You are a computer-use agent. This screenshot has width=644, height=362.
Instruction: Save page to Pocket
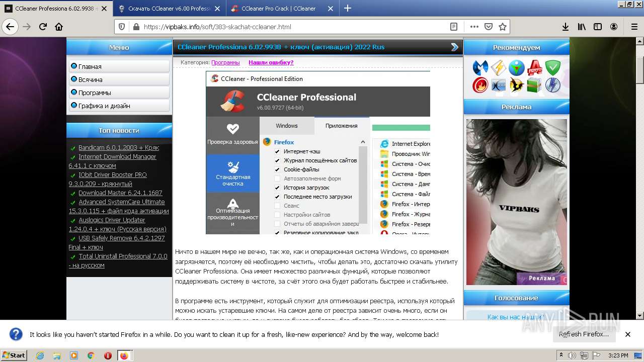coord(489,27)
